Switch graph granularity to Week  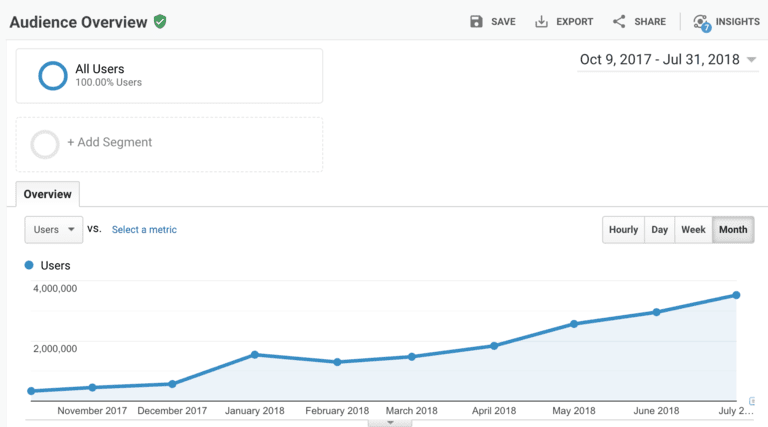coord(693,230)
